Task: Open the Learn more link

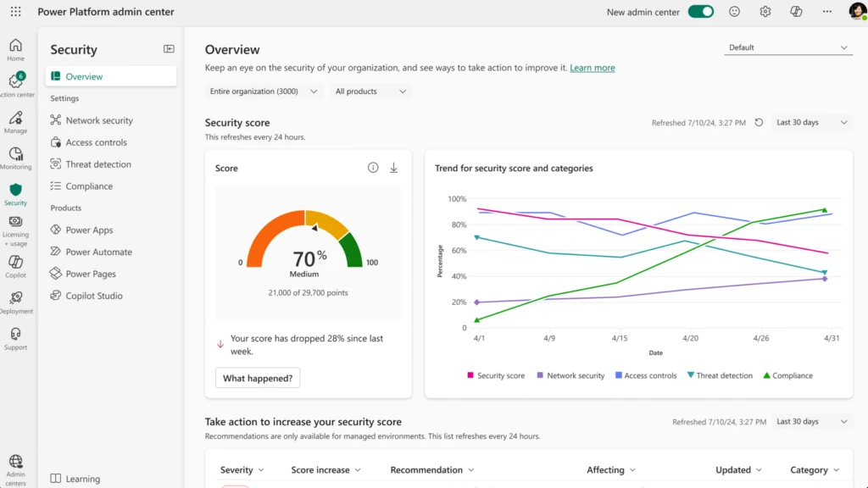Action: point(592,68)
